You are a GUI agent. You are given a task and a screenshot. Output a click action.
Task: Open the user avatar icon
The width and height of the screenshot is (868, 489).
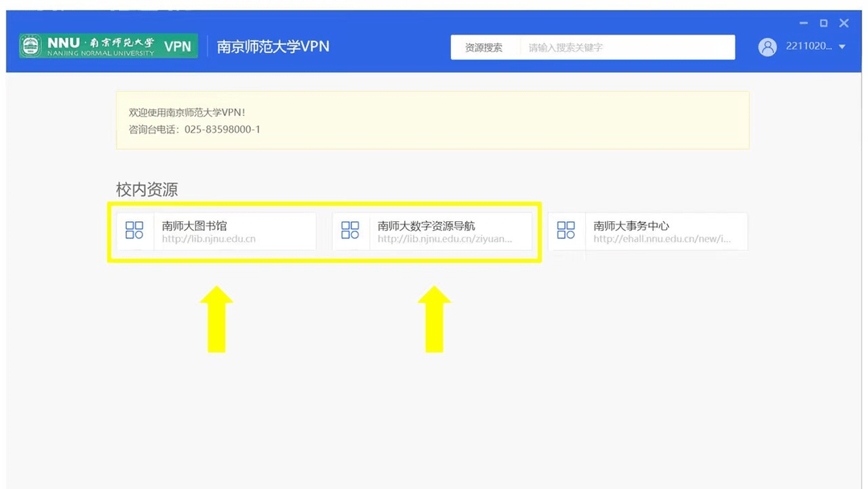coord(768,47)
